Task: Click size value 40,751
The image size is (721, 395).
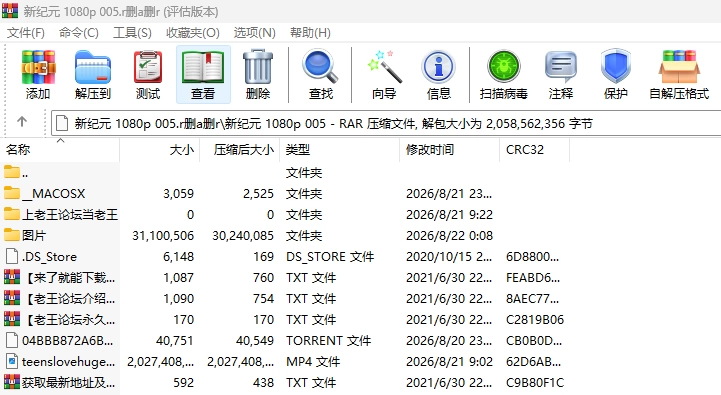Action: [175, 340]
